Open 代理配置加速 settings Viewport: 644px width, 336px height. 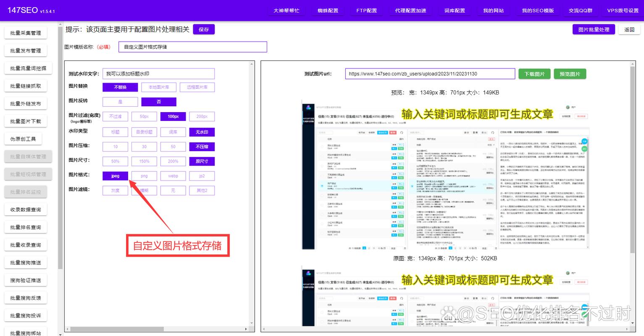click(410, 10)
